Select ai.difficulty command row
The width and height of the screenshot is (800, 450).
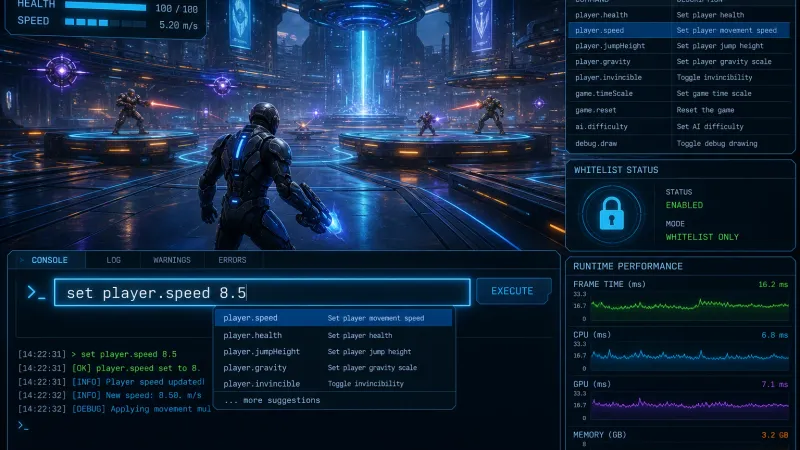coord(679,127)
